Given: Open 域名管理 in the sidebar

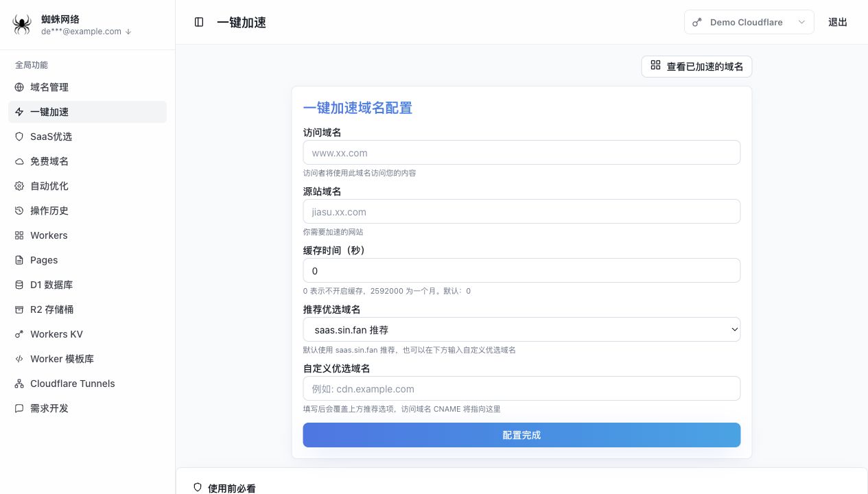Looking at the screenshot, I should pyautogui.click(x=87, y=87).
